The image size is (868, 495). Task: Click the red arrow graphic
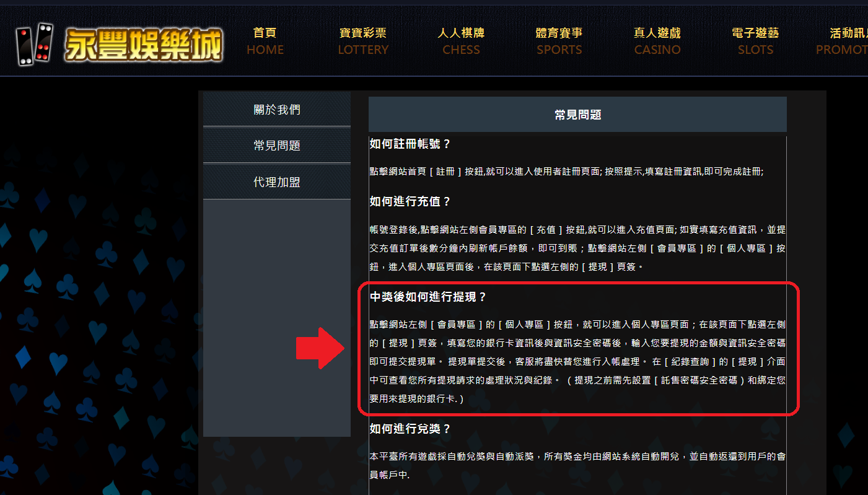pyautogui.click(x=320, y=348)
